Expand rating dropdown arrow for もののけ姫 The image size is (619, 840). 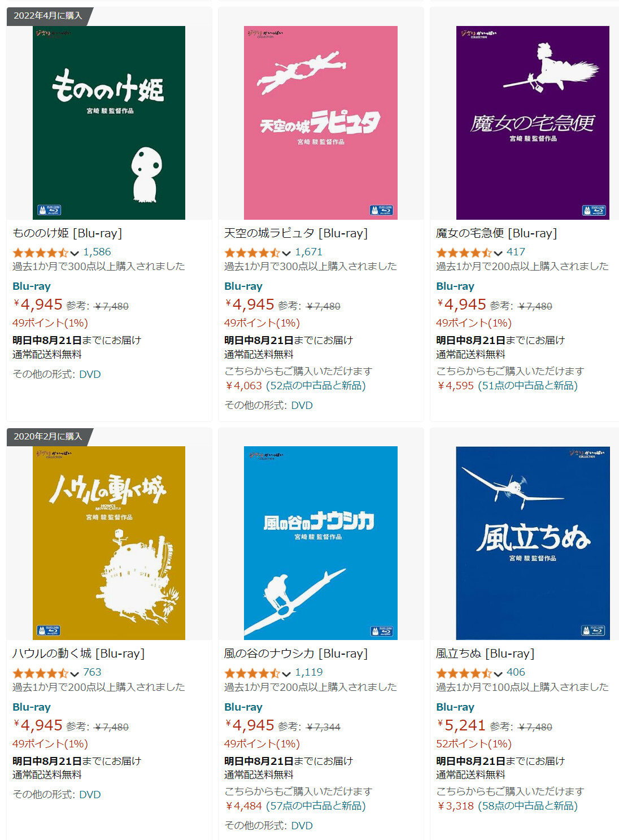(75, 253)
